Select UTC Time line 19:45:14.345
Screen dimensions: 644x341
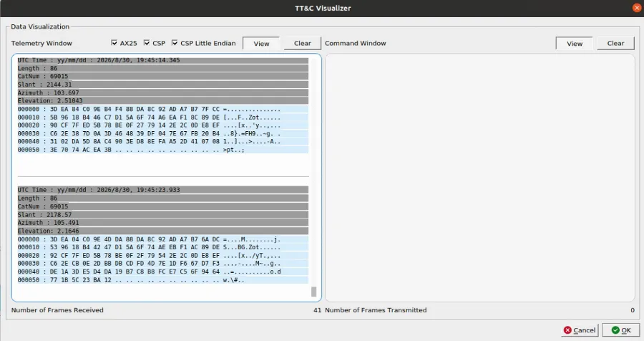[162, 60]
